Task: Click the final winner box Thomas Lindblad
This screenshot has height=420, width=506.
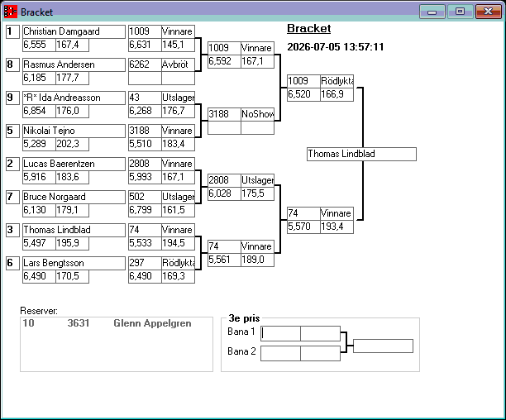Action: [x=361, y=155]
